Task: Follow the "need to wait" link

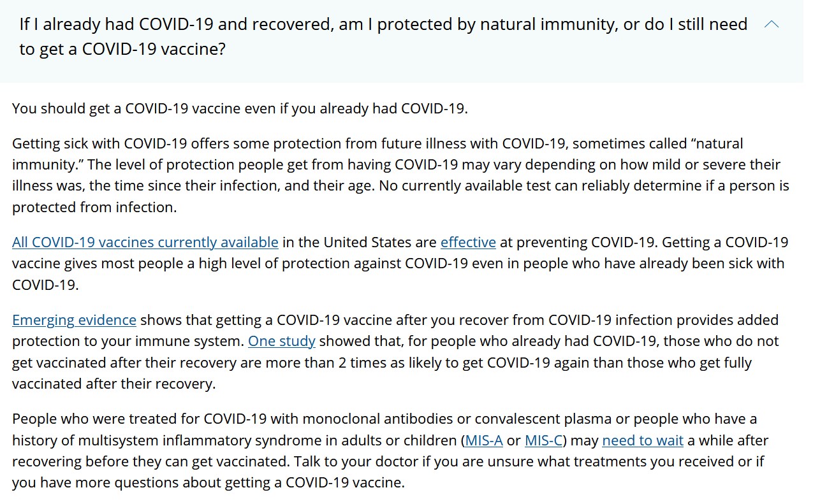Action: [x=642, y=441]
